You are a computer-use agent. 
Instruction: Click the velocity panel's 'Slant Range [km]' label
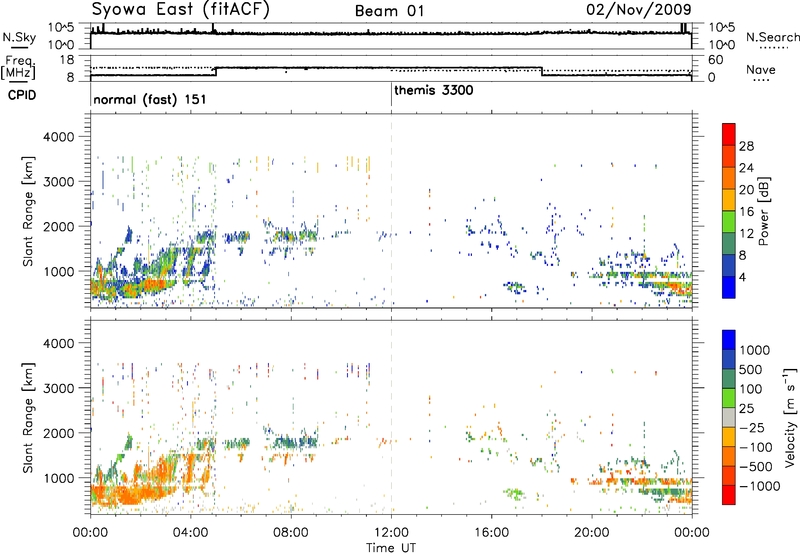28,417
